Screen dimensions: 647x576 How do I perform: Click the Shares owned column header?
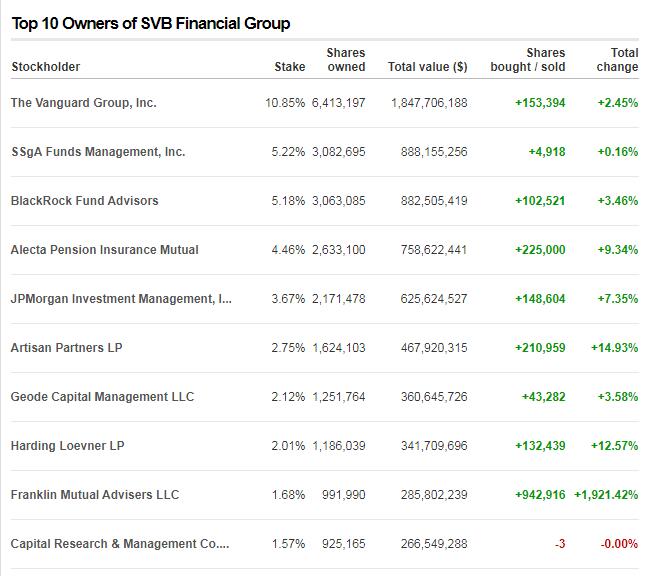[346, 60]
